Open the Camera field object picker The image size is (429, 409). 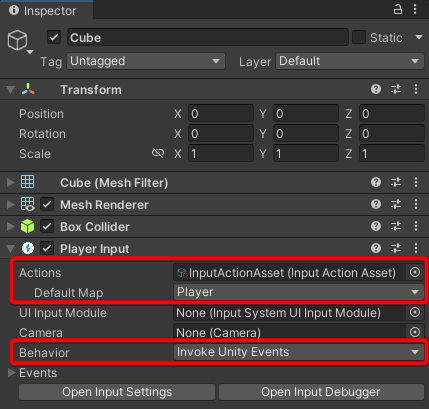(x=415, y=332)
